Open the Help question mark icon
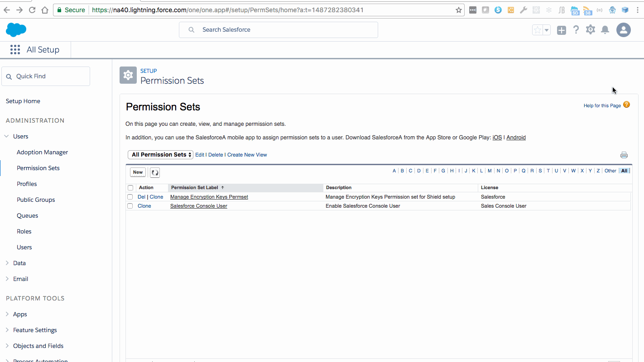The width and height of the screenshot is (644, 362). click(x=576, y=30)
